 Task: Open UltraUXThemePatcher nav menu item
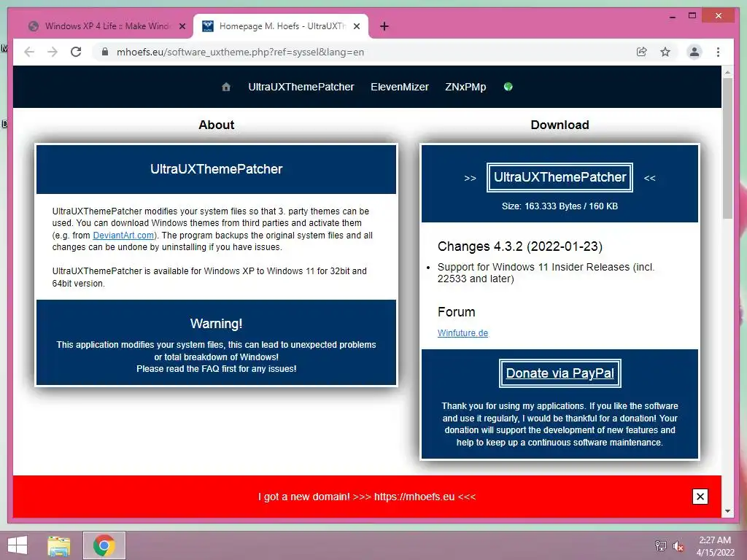click(x=301, y=87)
